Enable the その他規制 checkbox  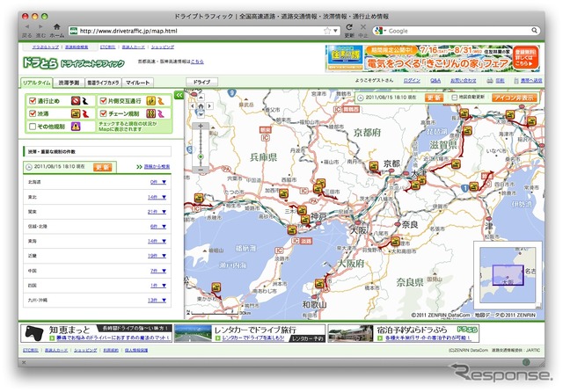pyautogui.click(x=33, y=127)
